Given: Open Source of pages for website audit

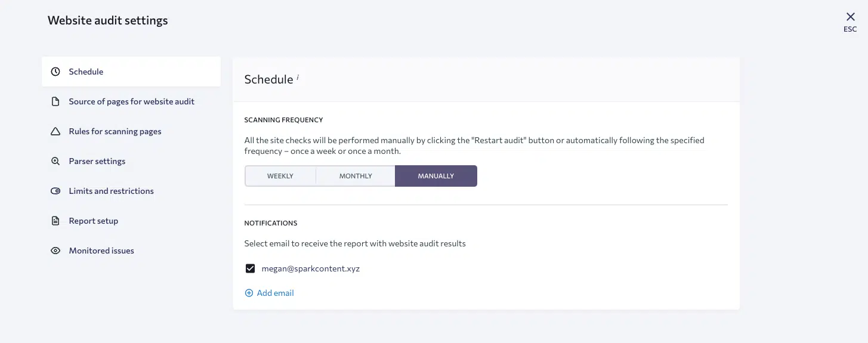Looking at the screenshot, I should point(131,101).
